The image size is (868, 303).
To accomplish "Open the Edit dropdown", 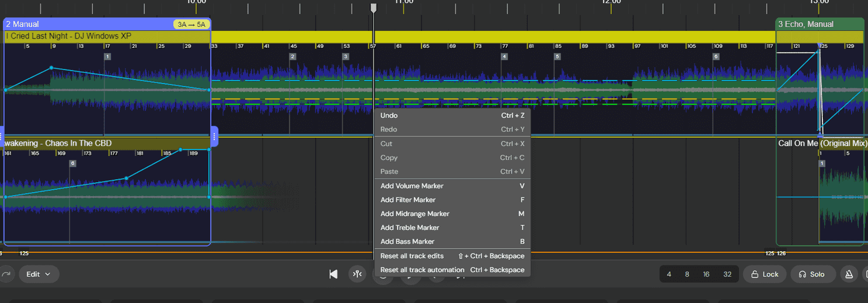I will [39, 274].
